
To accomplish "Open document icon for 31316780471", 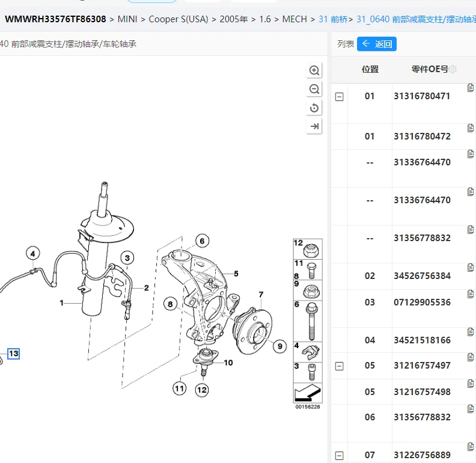I will tap(471, 88).
